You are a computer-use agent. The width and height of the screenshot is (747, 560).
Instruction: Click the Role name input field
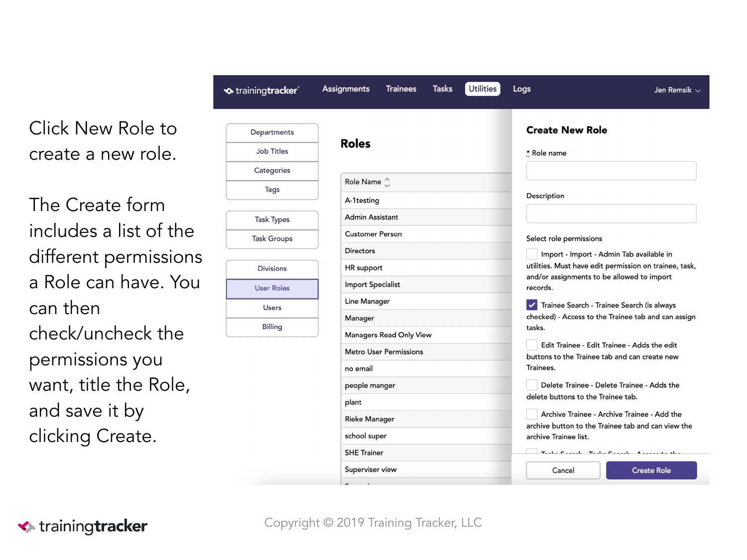pos(611,171)
